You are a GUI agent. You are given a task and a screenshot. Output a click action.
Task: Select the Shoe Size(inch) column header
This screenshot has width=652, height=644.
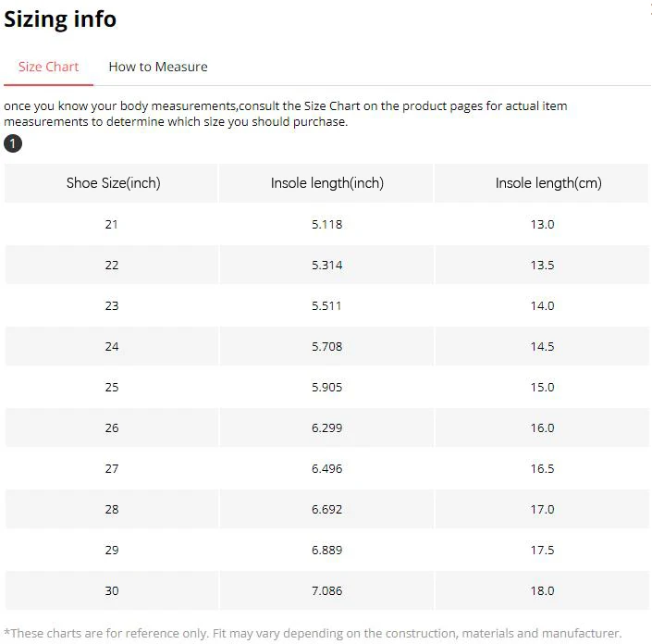point(111,183)
